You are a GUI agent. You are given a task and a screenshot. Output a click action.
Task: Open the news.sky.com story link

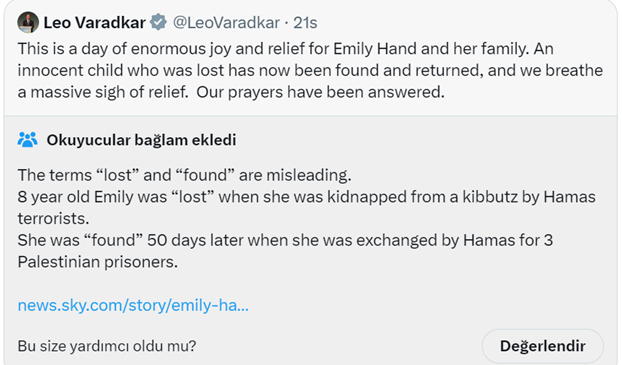(133, 305)
